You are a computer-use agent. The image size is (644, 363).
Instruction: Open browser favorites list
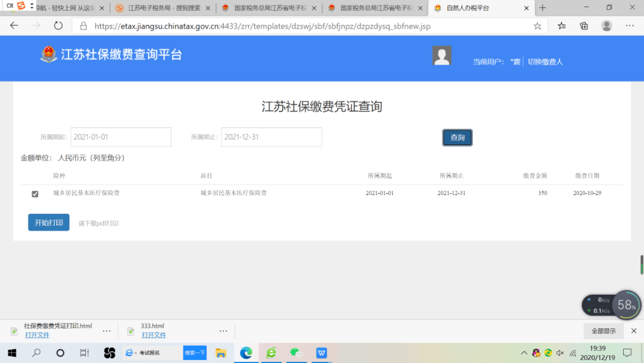(x=562, y=26)
